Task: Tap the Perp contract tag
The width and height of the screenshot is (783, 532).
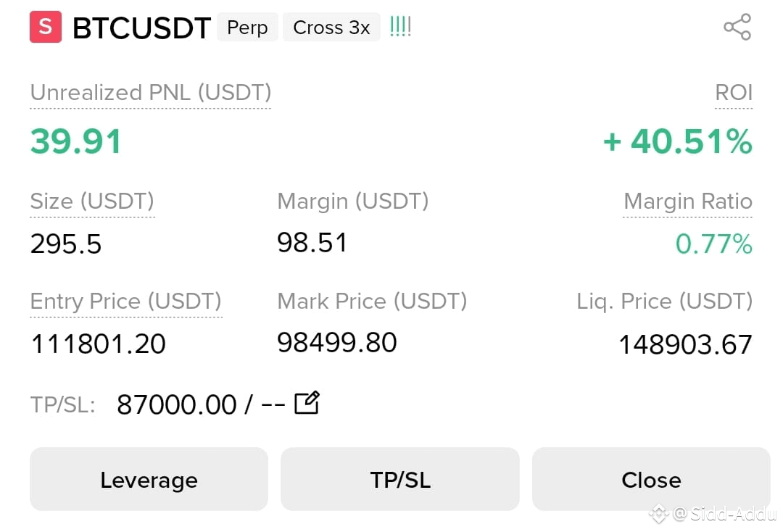Action: [247, 28]
